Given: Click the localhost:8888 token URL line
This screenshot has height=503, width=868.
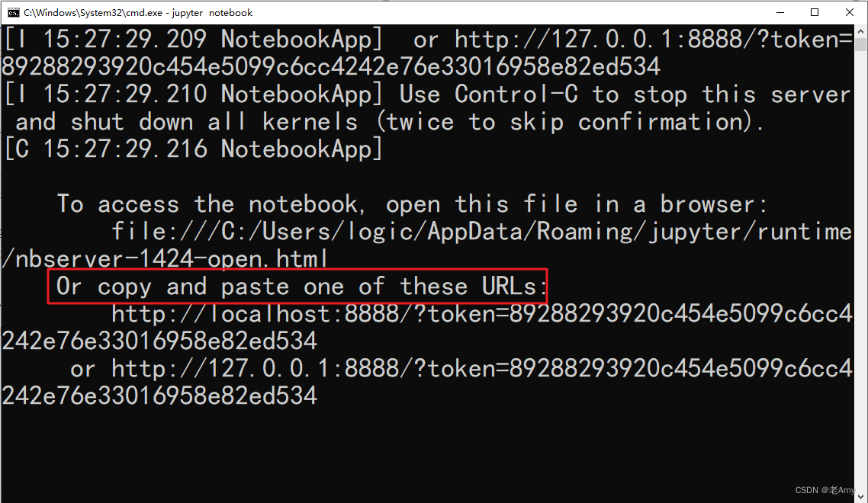Looking at the screenshot, I should tap(481, 314).
